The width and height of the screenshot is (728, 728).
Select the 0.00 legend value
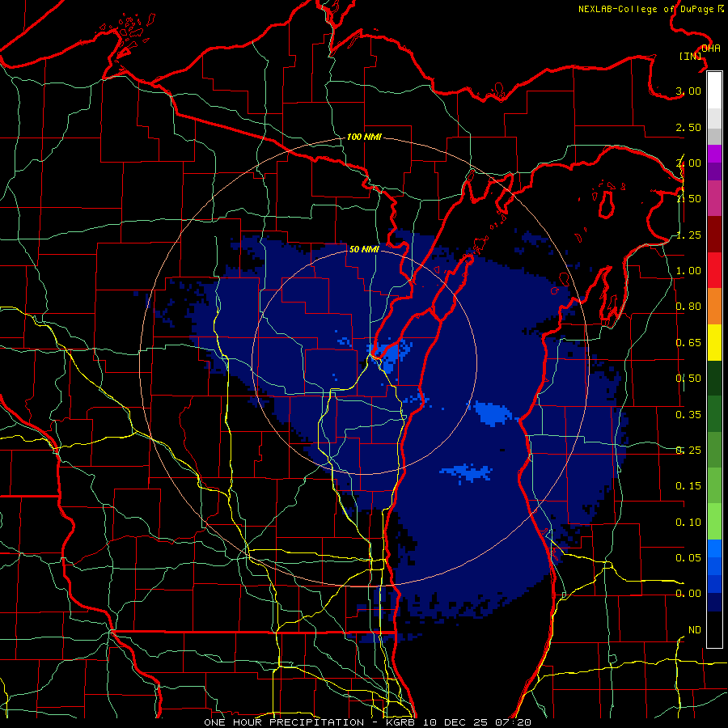coord(688,594)
